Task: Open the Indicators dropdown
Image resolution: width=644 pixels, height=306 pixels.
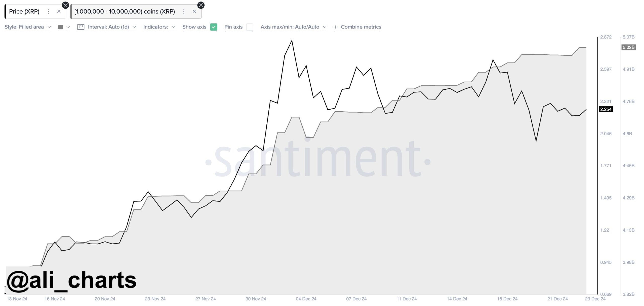Action: (159, 27)
